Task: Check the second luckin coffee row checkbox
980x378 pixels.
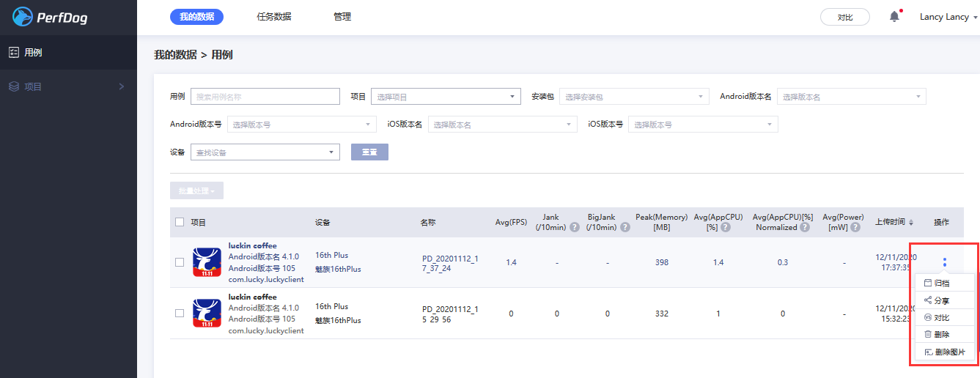Action: point(180,313)
